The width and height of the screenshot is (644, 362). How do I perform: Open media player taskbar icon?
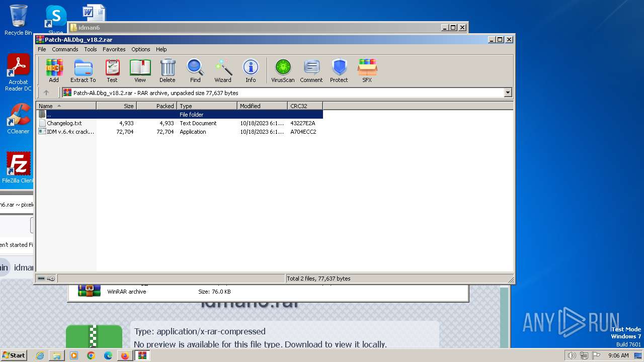[74, 355]
